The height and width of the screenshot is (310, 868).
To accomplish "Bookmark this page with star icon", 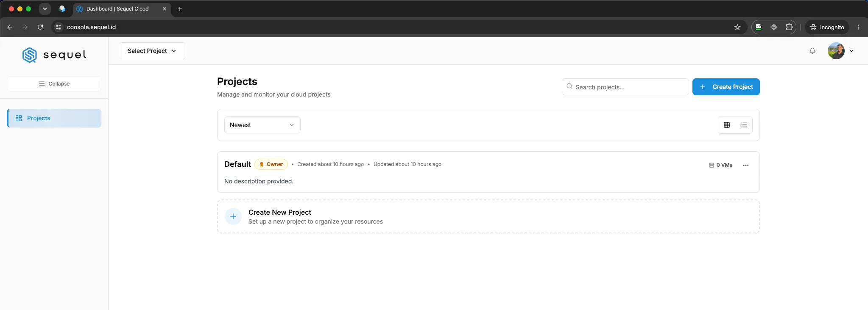I will pyautogui.click(x=737, y=27).
